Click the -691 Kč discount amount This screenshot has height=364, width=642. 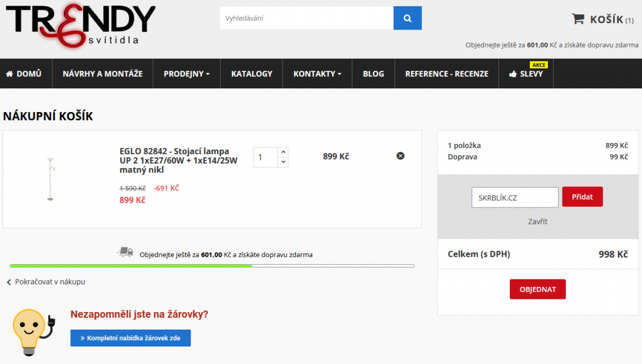pos(166,188)
